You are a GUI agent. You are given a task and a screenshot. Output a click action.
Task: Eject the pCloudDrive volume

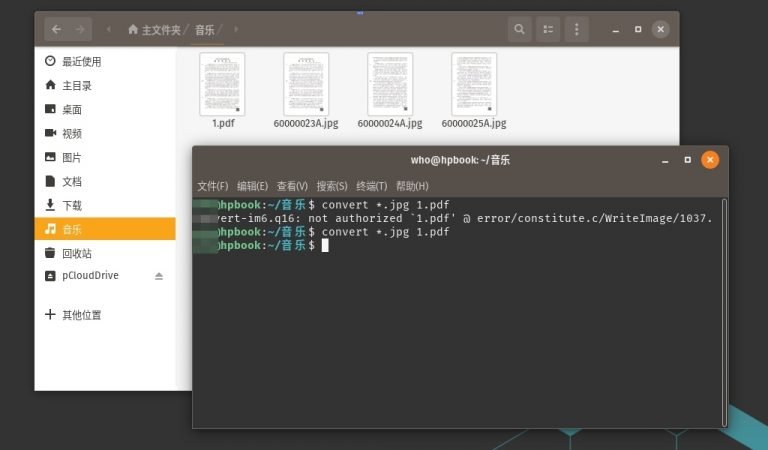point(159,276)
